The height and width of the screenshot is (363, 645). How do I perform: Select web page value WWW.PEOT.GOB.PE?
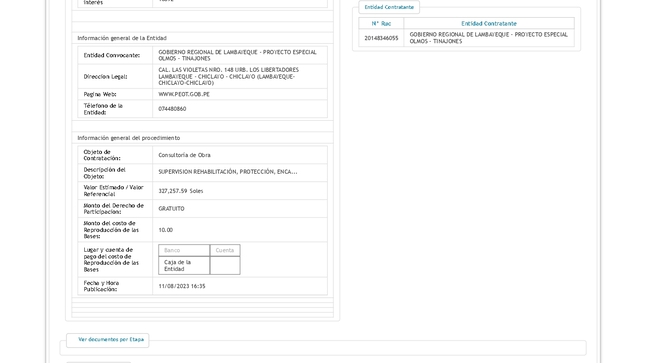tap(184, 94)
